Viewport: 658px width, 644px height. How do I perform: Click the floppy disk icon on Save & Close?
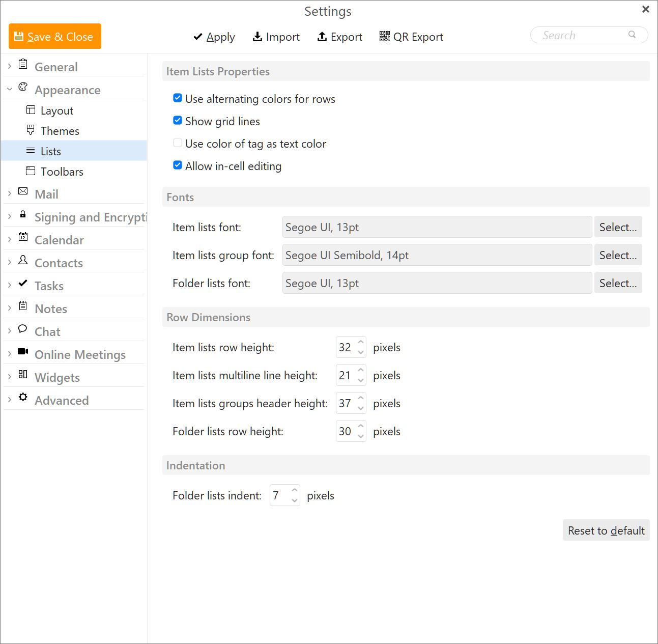19,36
